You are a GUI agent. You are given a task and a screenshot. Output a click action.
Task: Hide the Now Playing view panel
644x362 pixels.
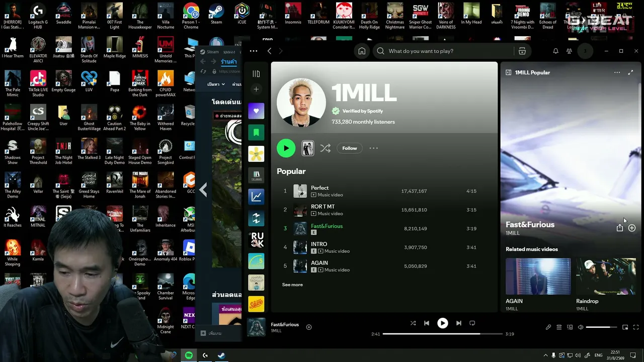point(509,72)
